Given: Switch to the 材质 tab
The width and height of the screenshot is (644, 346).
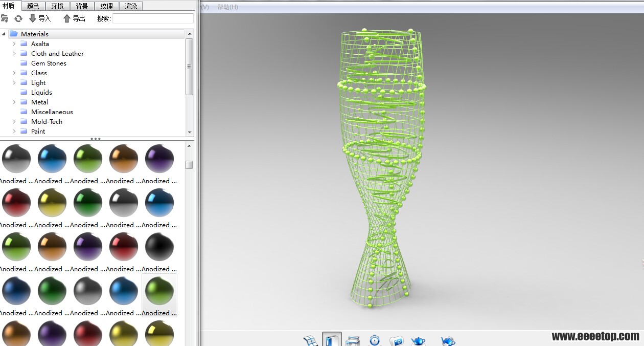Looking at the screenshot, I should coord(11,6).
